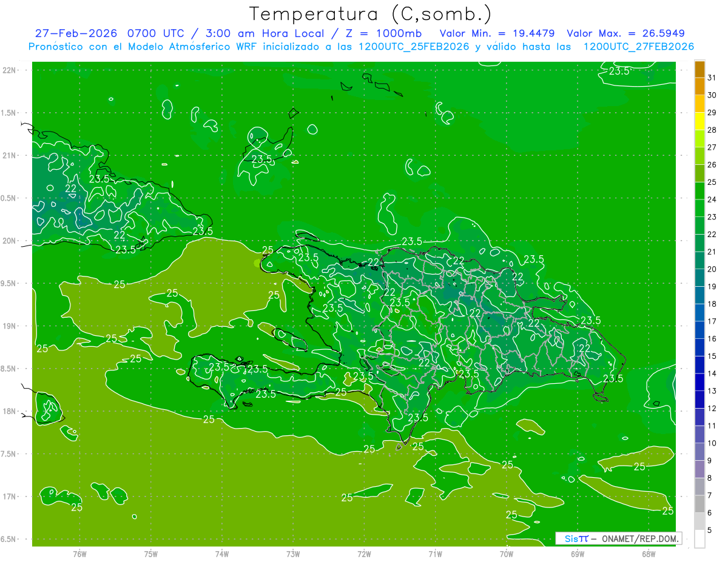Click the colorbar label "30"
This screenshot has height=562, width=728.
(712, 95)
